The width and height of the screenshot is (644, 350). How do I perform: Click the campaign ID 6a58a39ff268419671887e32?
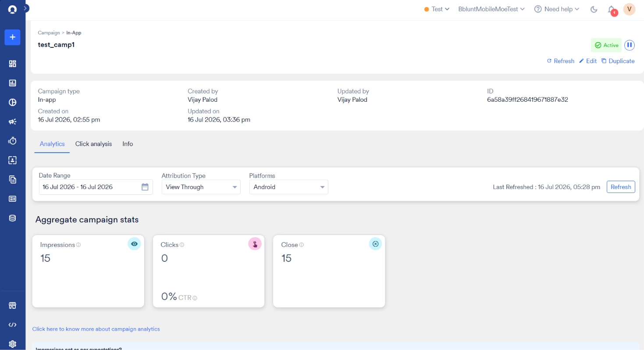coord(527,100)
